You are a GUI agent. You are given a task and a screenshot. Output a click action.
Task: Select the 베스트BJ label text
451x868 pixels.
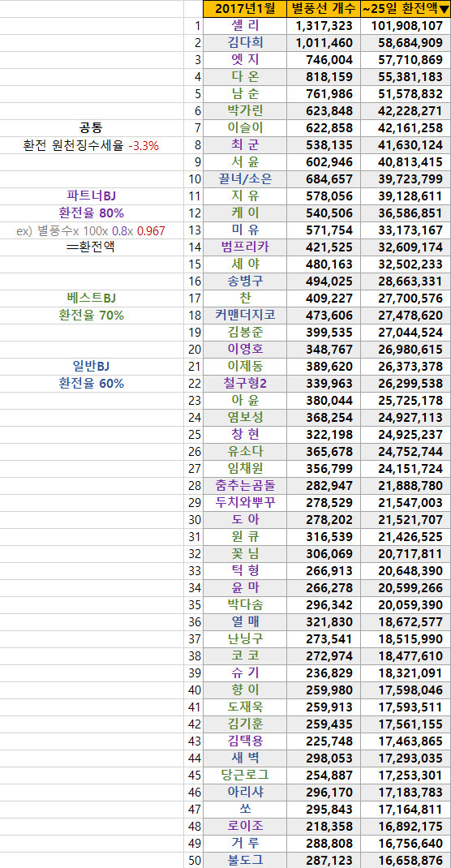click(x=92, y=299)
